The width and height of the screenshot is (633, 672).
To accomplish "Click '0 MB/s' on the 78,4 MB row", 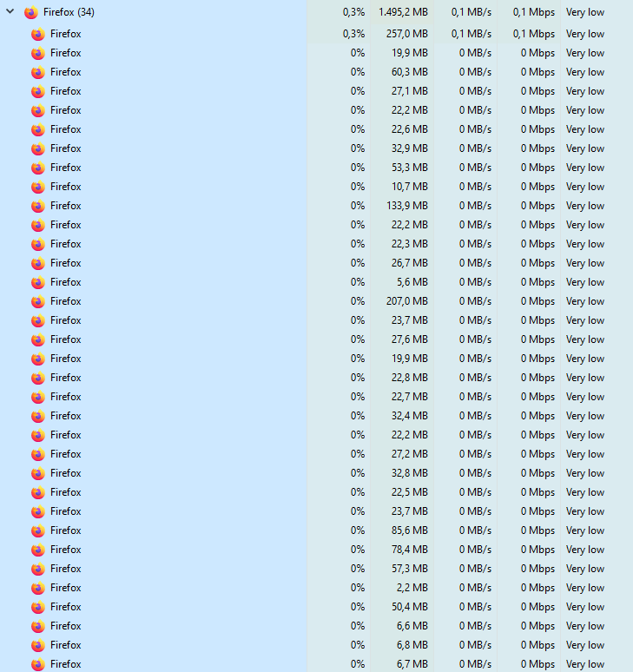I will click(x=475, y=549).
